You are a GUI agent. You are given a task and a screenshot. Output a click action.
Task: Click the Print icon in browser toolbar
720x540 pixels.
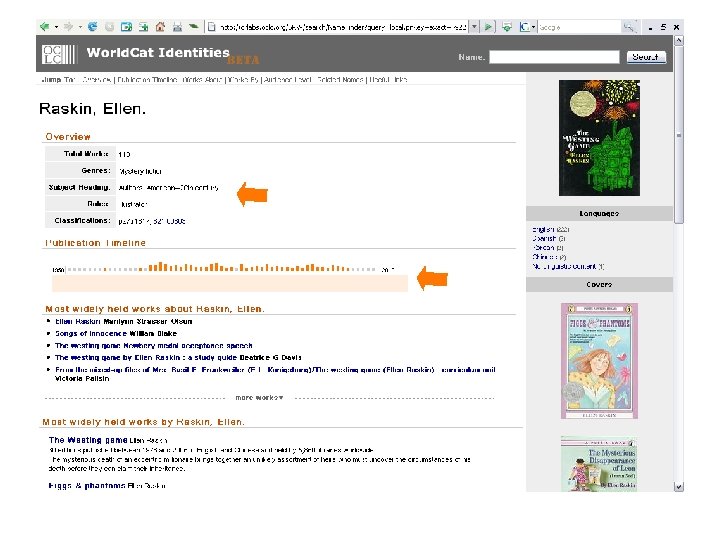coord(177,27)
